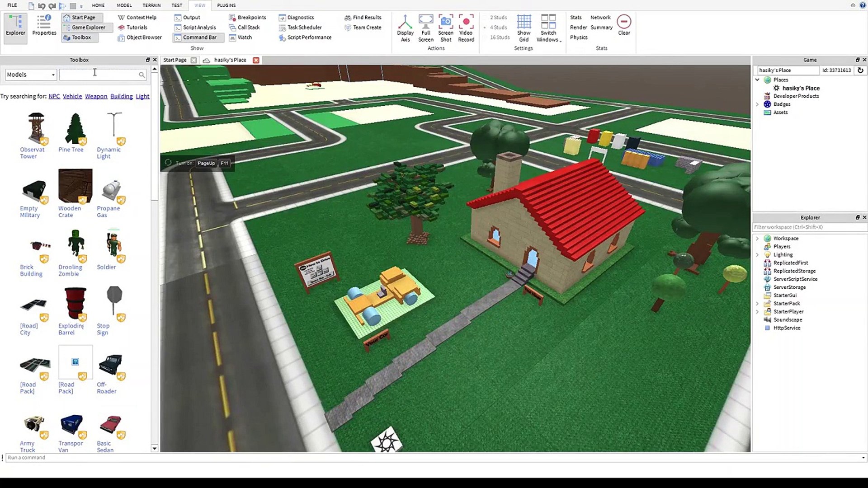This screenshot has height=488, width=868.
Task: Expand the Badges folder
Action: pos(757,104)
